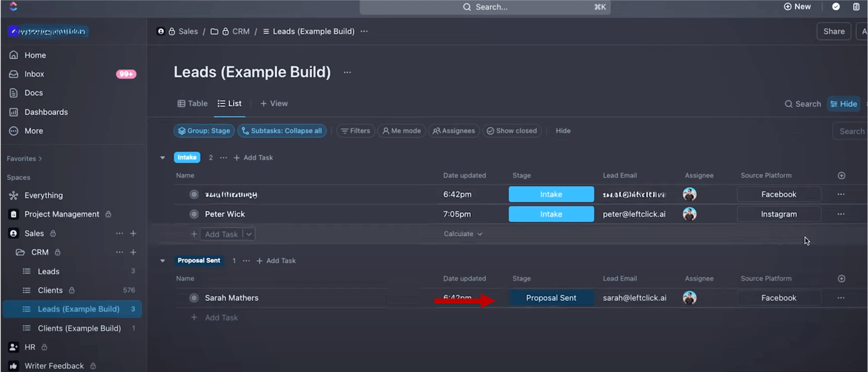868x372 pixels.
Task: Add a column in Proposal Sent group
Action: 841,279
